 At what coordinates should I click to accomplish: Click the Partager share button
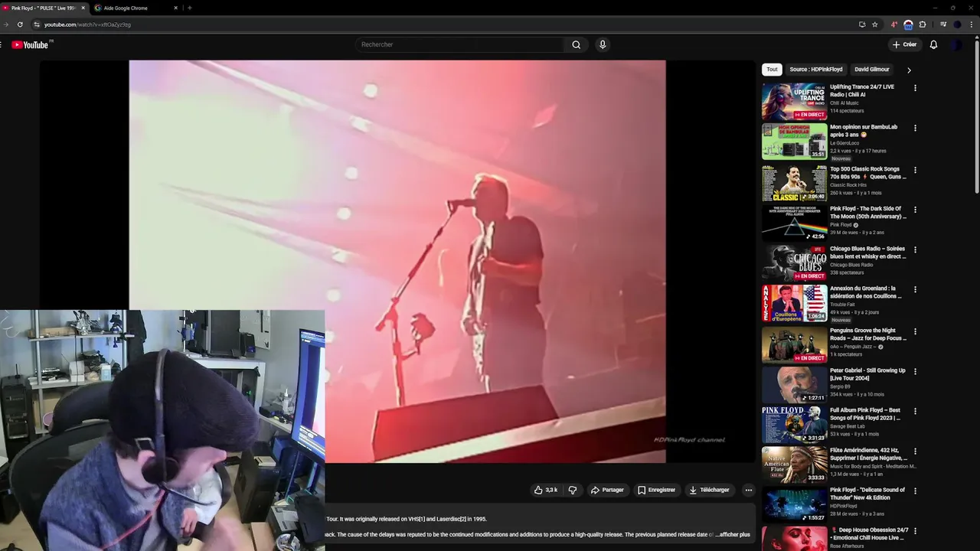point(607,490)
